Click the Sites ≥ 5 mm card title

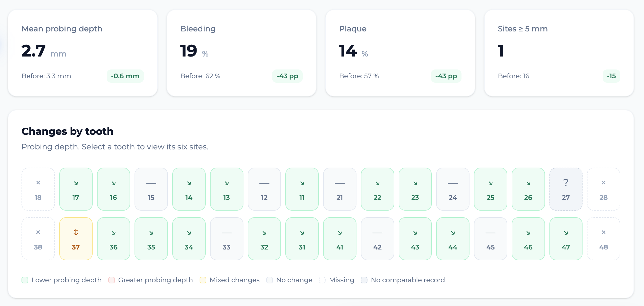point(523,29)
